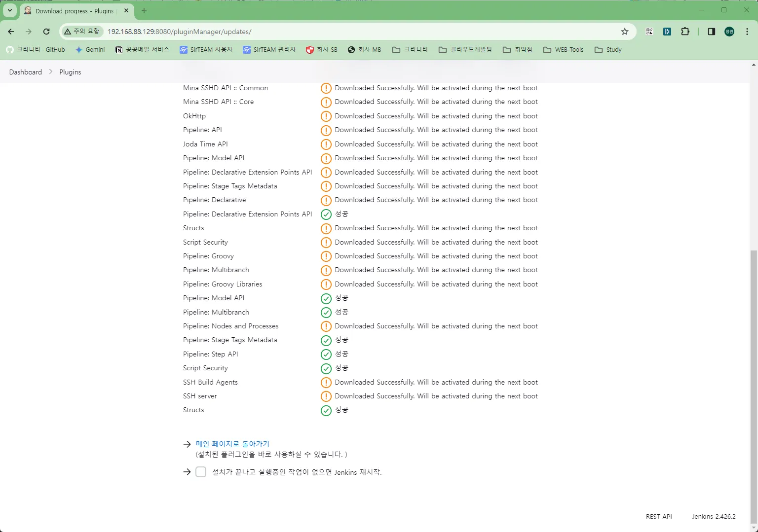The width and height of the screenshot is (758, 532).
Task: Click the page vertical scrollbar thumb
Action: pos(754,386)
